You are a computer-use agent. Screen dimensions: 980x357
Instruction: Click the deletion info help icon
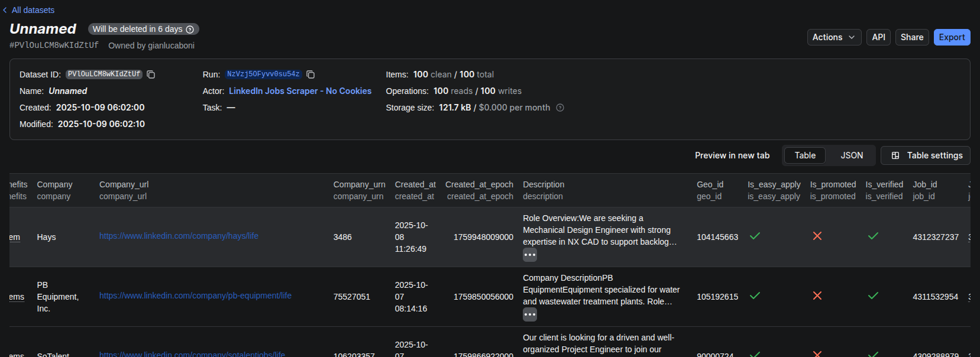(x=190, y=30)
